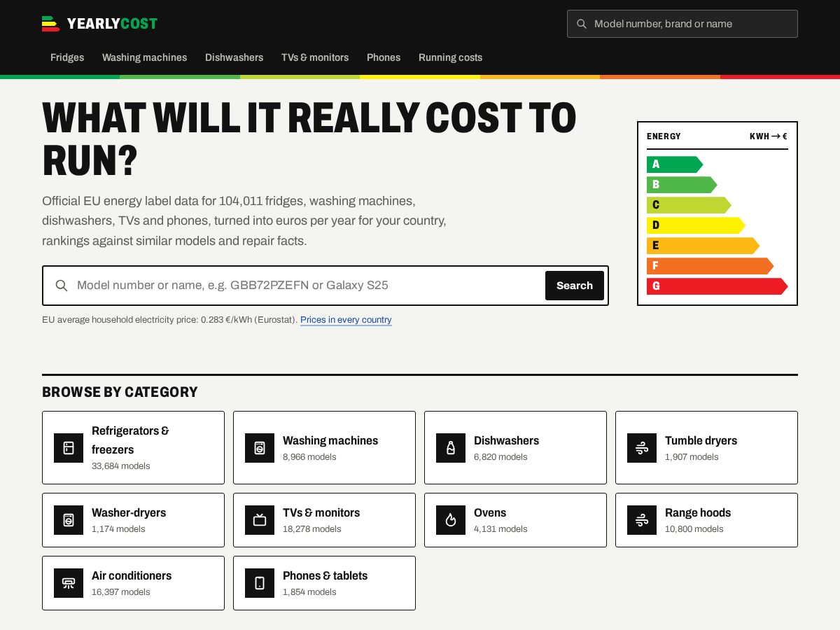Click the energy class C bar
This screenshot has height=630, width=840.
(x=689, y=205)
